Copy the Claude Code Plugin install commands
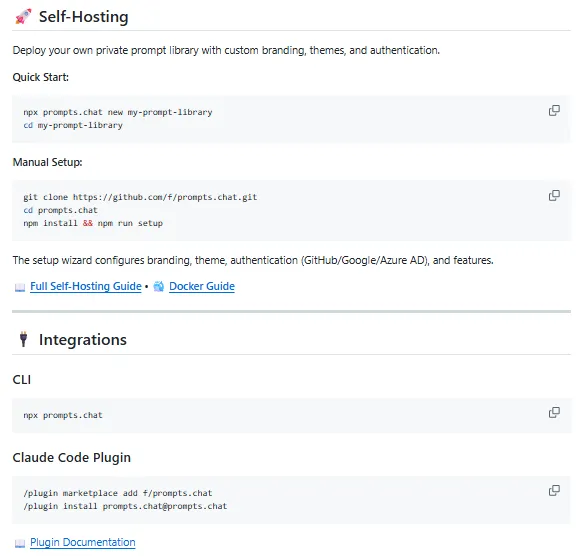 pyautogui.click(x=554, y=490)
